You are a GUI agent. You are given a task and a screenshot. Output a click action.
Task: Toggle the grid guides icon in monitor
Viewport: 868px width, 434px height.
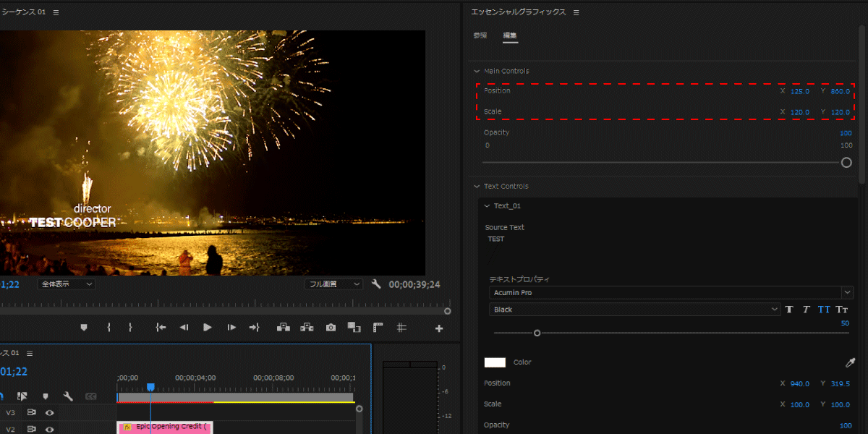click(401, 328)
